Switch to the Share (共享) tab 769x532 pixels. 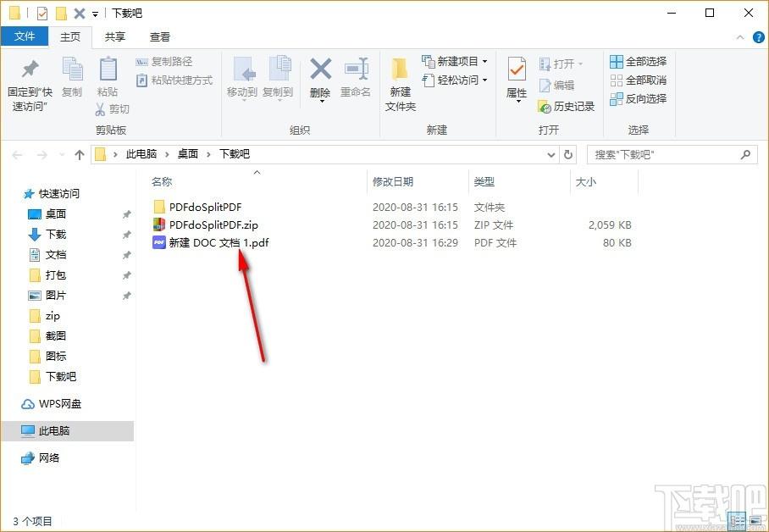click(115, 36)
